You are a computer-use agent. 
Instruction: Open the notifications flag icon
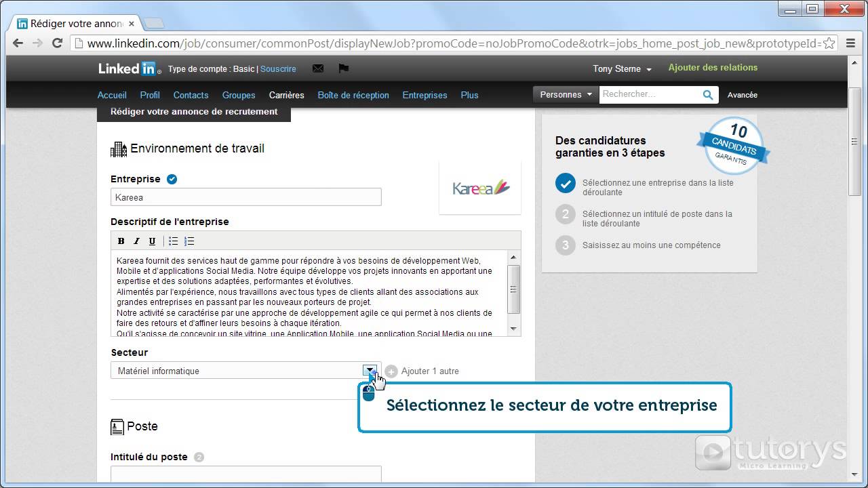click(343, 68)
